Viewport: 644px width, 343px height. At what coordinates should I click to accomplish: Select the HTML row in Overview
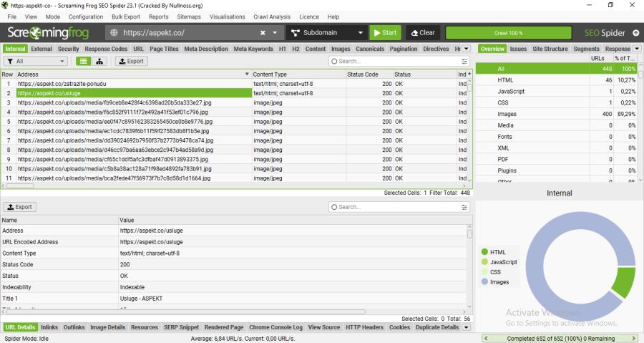pos(557,80)
